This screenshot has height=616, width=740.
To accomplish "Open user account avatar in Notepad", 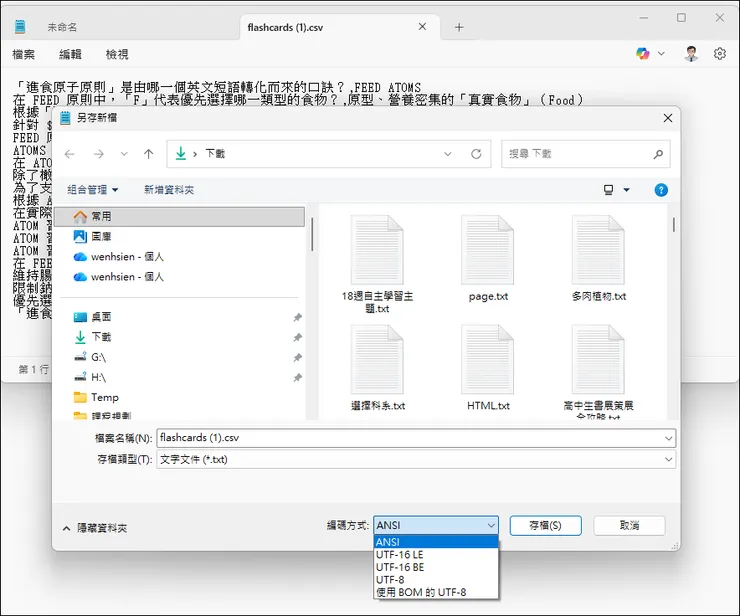I will pos(691,54).
